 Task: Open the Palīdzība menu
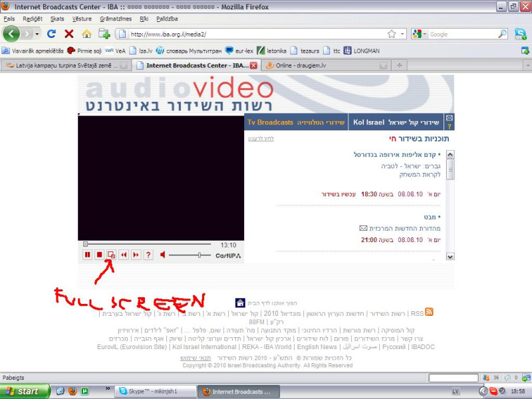(x=167, y=19)
